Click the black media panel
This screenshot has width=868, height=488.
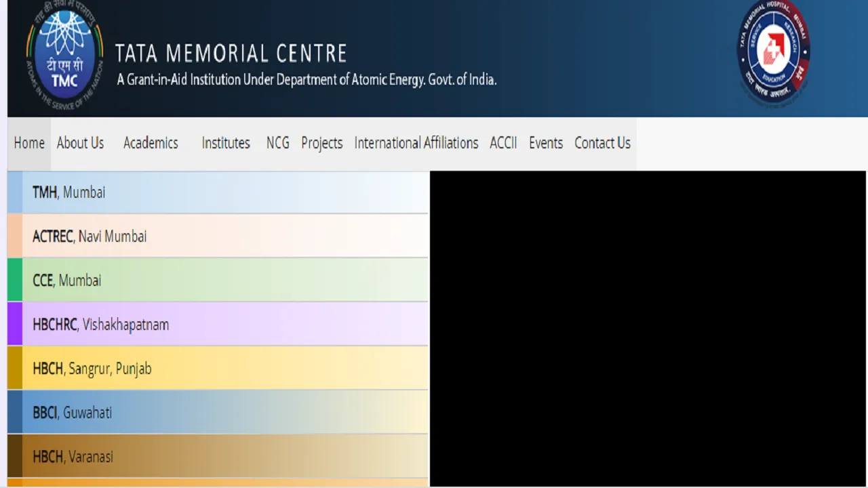point(648,329)
